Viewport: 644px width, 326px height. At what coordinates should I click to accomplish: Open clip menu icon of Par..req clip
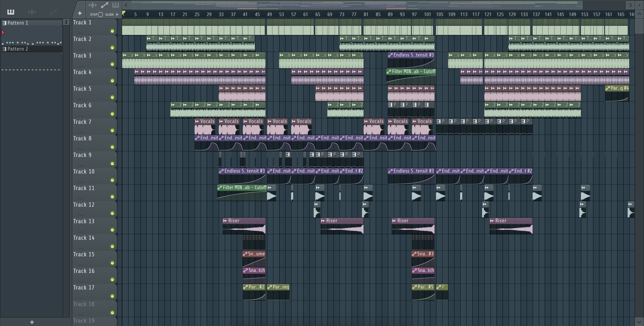tap(269, 287)
